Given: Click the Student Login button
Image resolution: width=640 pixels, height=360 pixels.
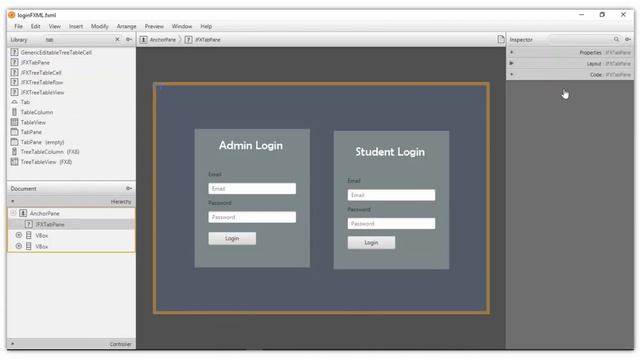Looking at the screenshot, I should (371, 242).
